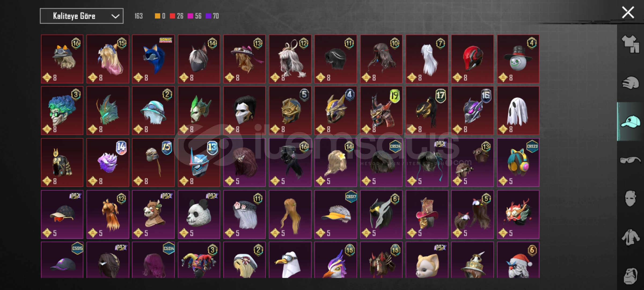Screen dimensions: 644x290
Task: Filter by the orange quality swatch
Action: [x=158, y=16]
